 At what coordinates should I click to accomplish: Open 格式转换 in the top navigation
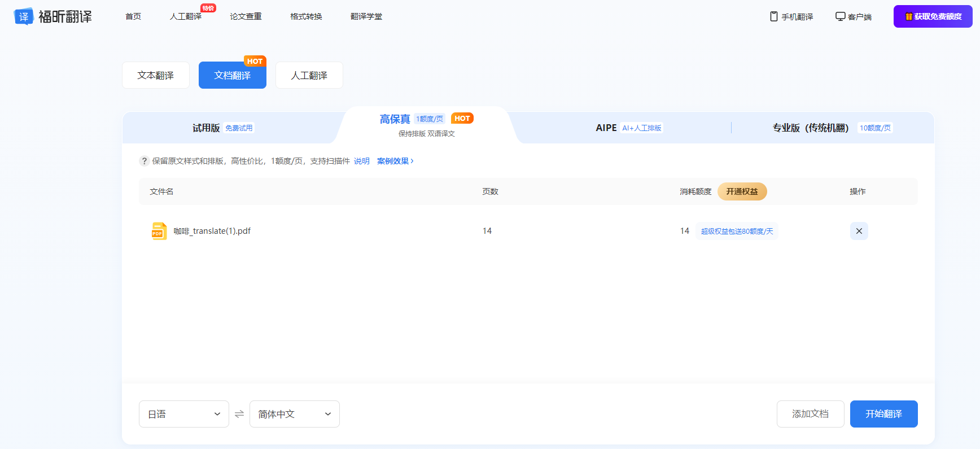pos(306,16)
